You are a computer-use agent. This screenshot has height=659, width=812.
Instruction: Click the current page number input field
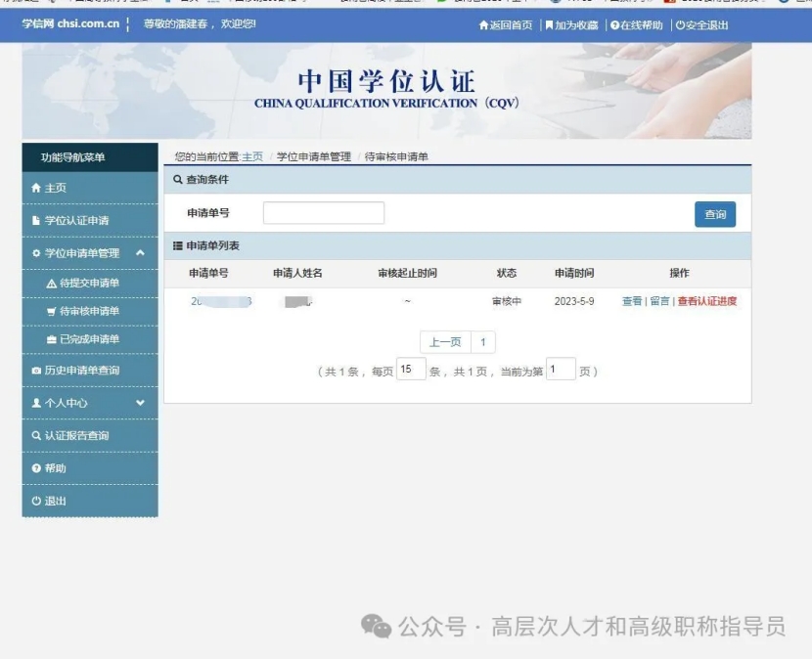[561, 370]
